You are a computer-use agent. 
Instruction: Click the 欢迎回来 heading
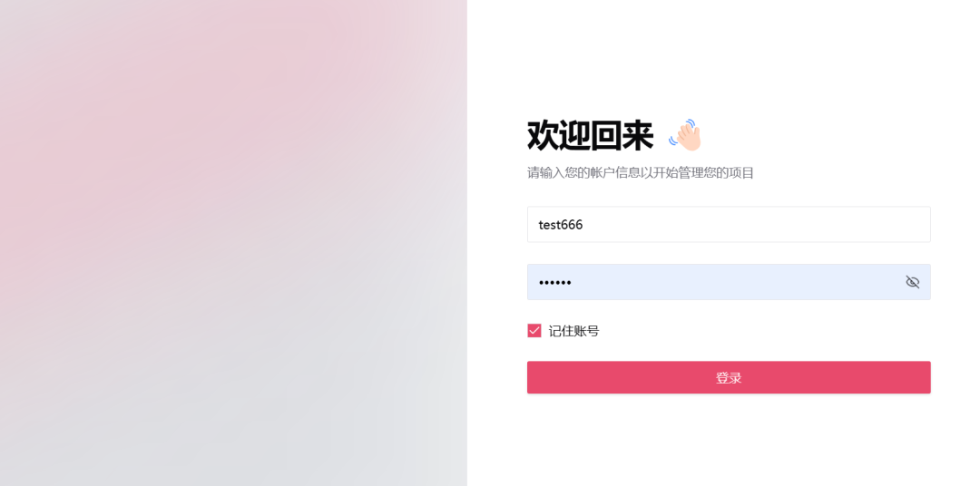[590, 136]
